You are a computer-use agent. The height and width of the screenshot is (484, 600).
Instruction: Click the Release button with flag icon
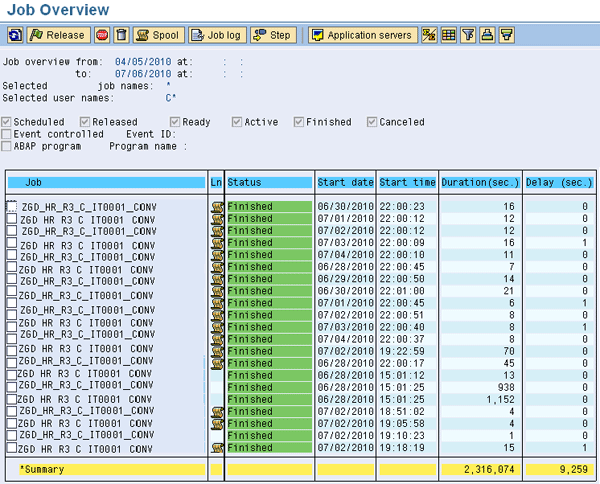pyautogui.click(x=57, y=35)
